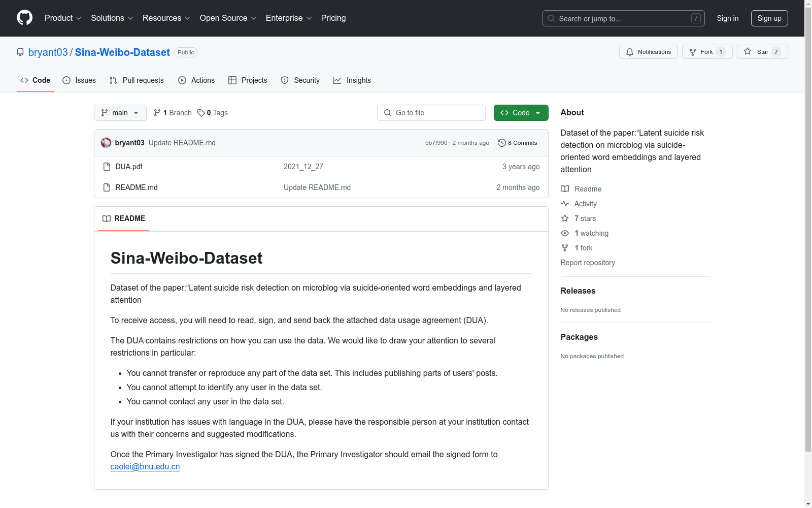812x508 pixels.
Task: Click the history clock icon by 8 Commits
Action: (502, 143)
